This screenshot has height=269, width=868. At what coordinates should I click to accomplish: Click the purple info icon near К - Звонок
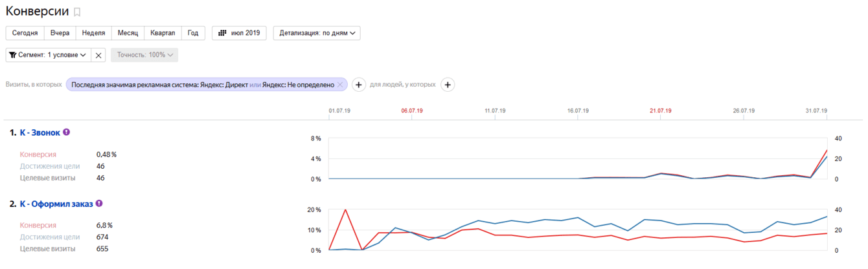click(x=66, y=132)
